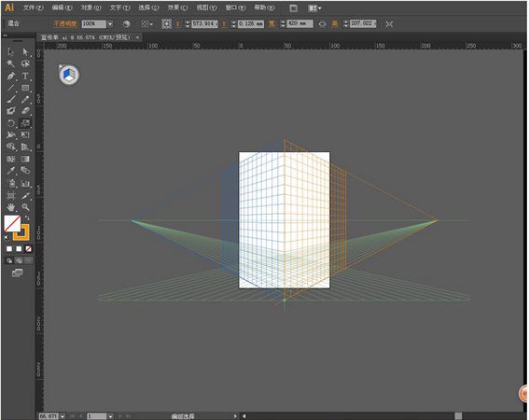Viewport: 529px width, 420px height.
Task: Click the perspective plane switching widget
Action: click(x=69, y=75)
